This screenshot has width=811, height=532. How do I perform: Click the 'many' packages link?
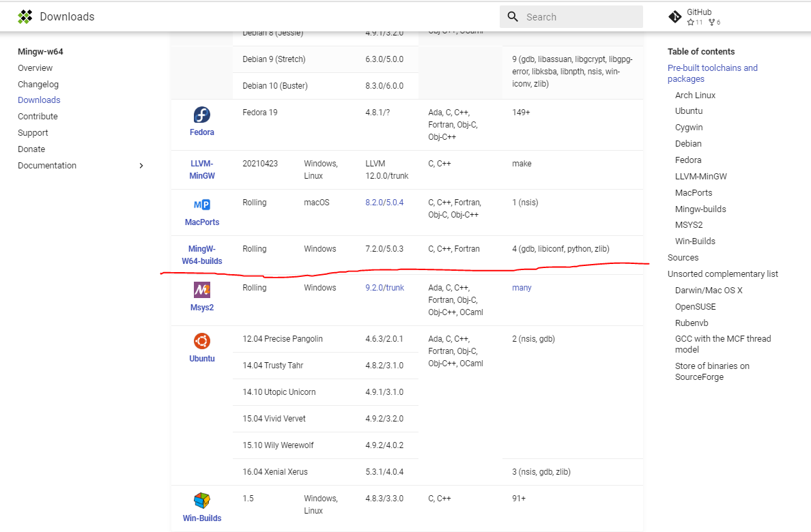[x=522, y=288]
